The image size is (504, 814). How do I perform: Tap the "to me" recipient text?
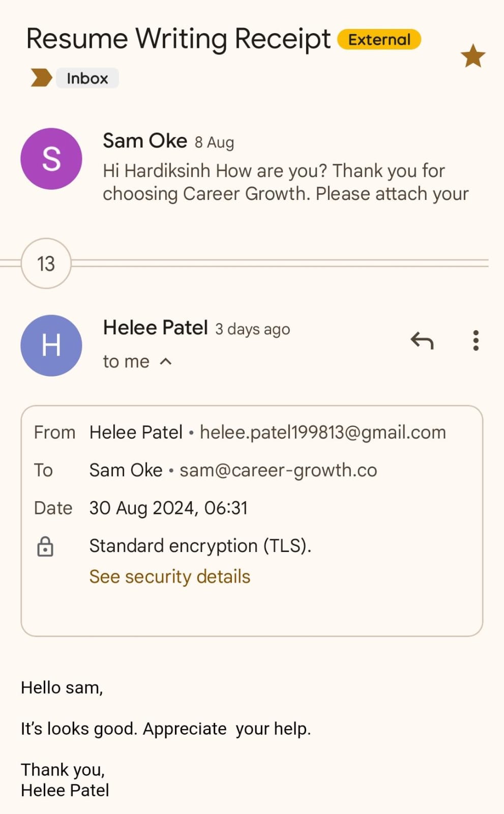(126, 362)
